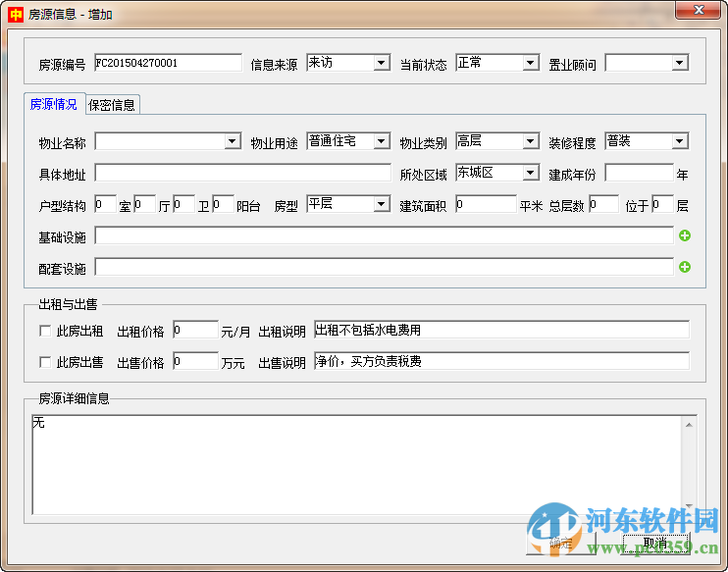Click the 室 count field
The height and width of the screenshot is (572, 728).
(x=105, y=204)
